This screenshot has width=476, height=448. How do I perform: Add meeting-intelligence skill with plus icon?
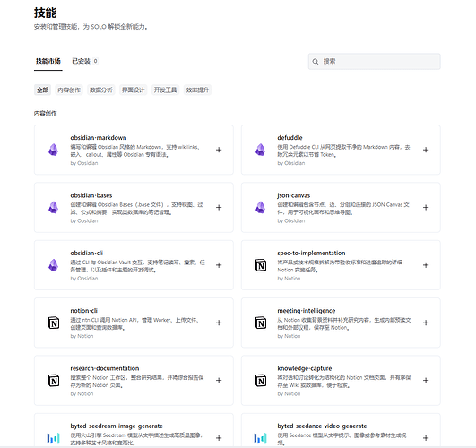tap(426, 323)
